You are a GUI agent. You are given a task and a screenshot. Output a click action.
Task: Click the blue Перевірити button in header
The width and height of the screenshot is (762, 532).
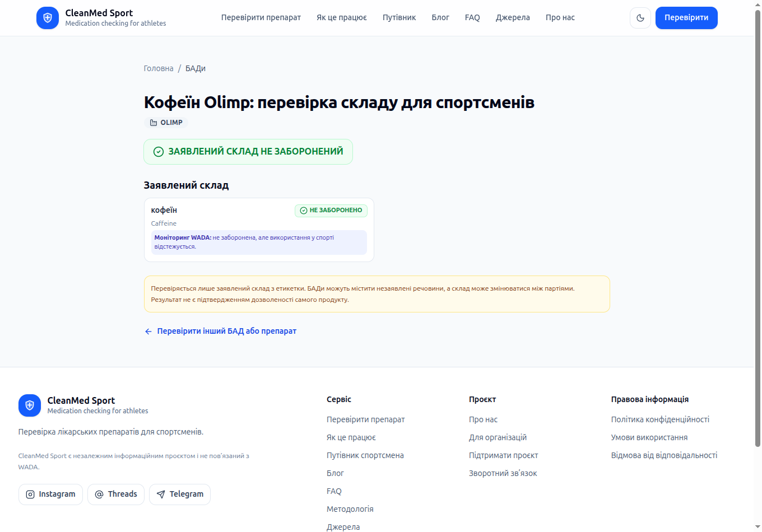686,18
